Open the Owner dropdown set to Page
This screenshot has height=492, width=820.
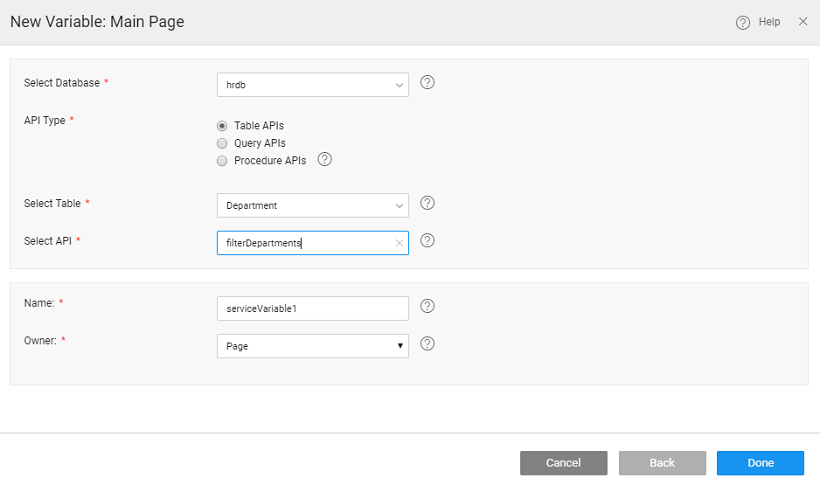(x=312, y=346)
